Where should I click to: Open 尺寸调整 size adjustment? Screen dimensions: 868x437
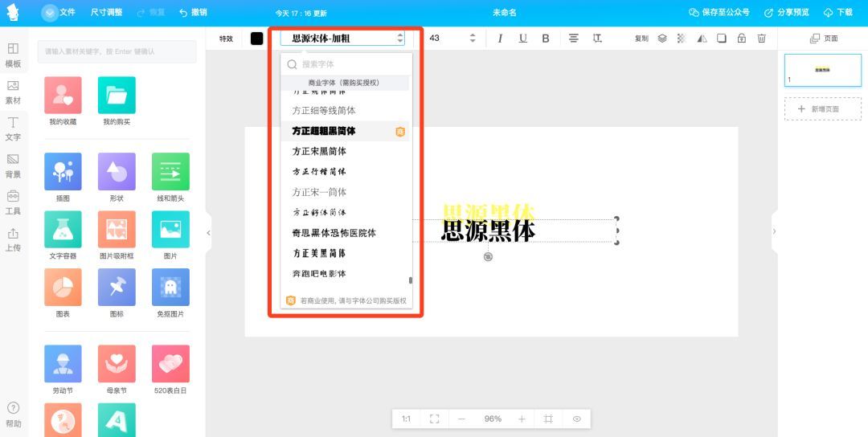pyautogui.click(x=106, y=12)
